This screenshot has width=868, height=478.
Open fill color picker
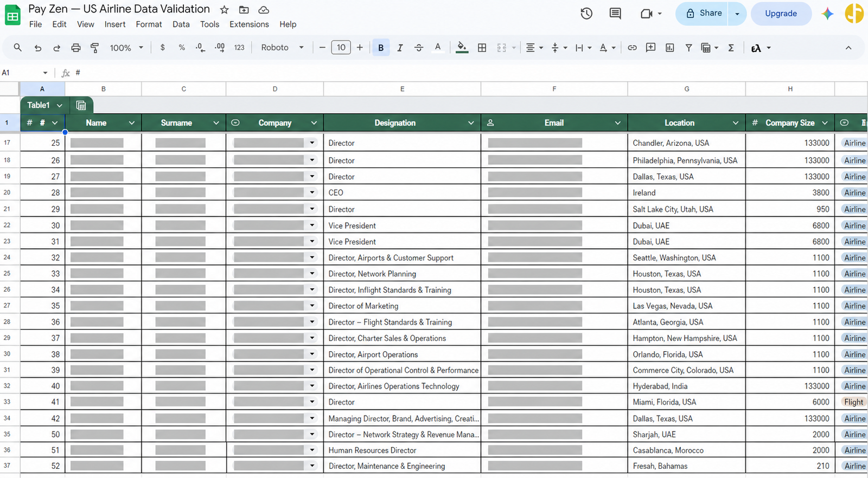(462, 48)
